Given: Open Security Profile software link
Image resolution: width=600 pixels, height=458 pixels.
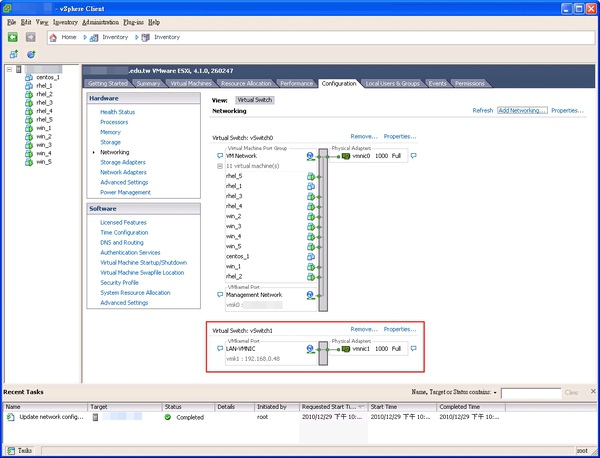Looking at the screenshot, I should click(119, 283).
